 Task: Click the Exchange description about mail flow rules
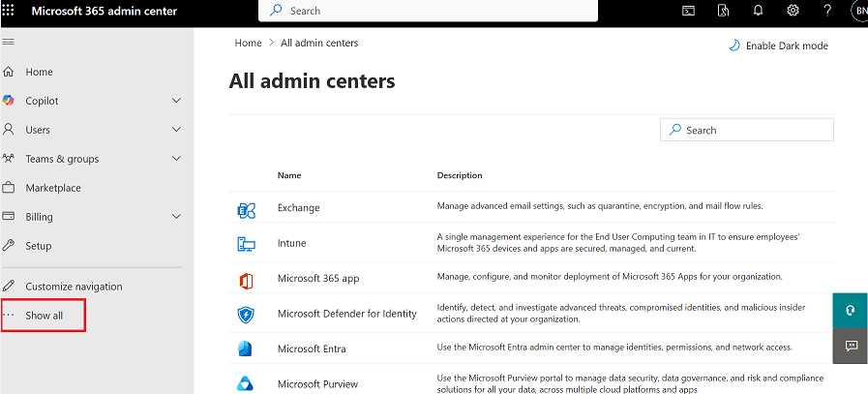[600, 206]
